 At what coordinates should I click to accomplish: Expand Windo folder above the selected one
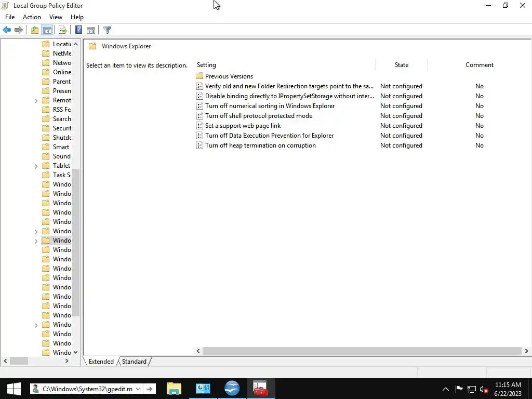[36, 232]
